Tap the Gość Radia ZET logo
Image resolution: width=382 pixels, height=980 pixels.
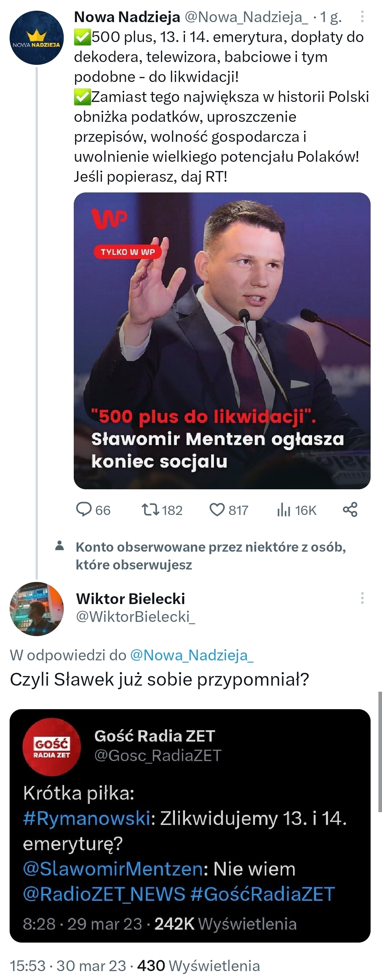coord(52,747)
